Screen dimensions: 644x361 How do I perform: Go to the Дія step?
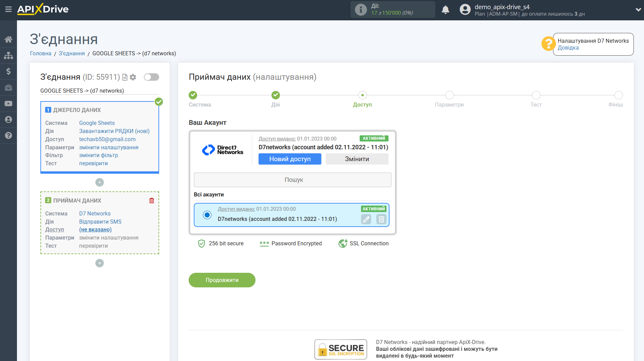point(276,95)
